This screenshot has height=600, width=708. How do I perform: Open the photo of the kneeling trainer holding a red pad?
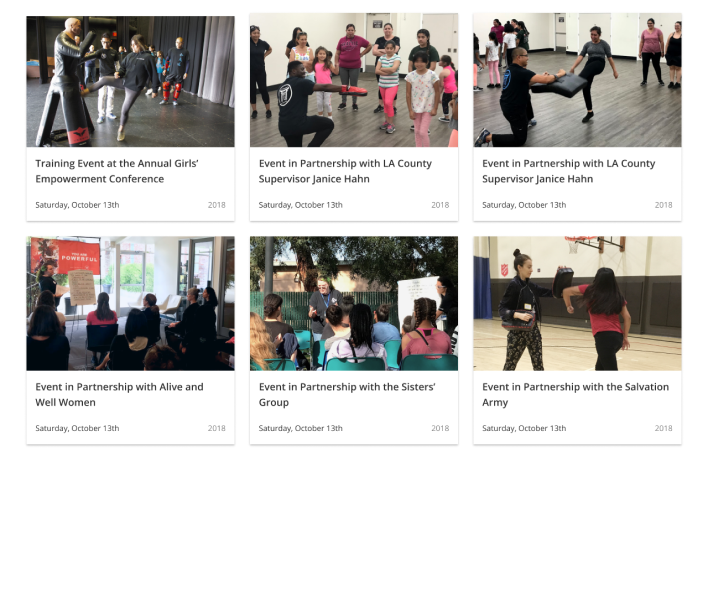[354, 80]
